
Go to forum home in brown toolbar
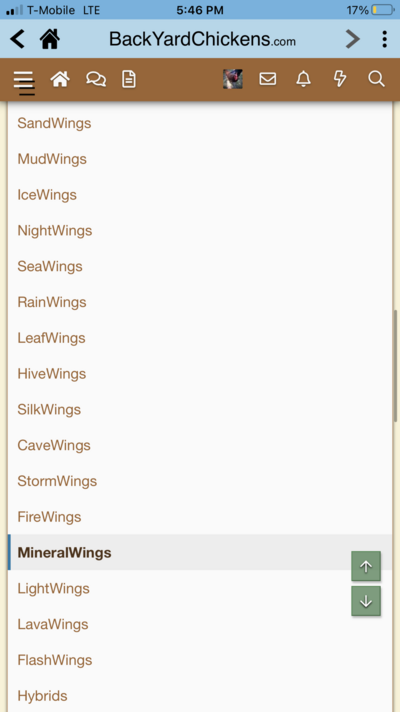60,79
